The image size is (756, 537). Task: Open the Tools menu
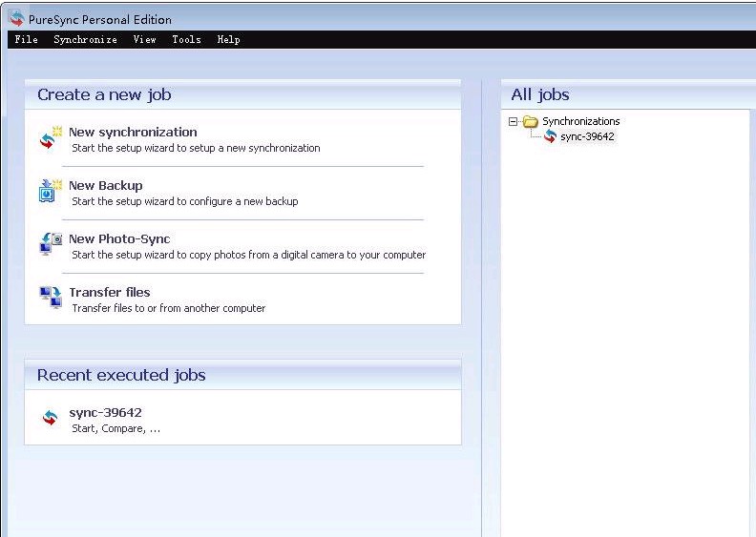pos(186,40)
